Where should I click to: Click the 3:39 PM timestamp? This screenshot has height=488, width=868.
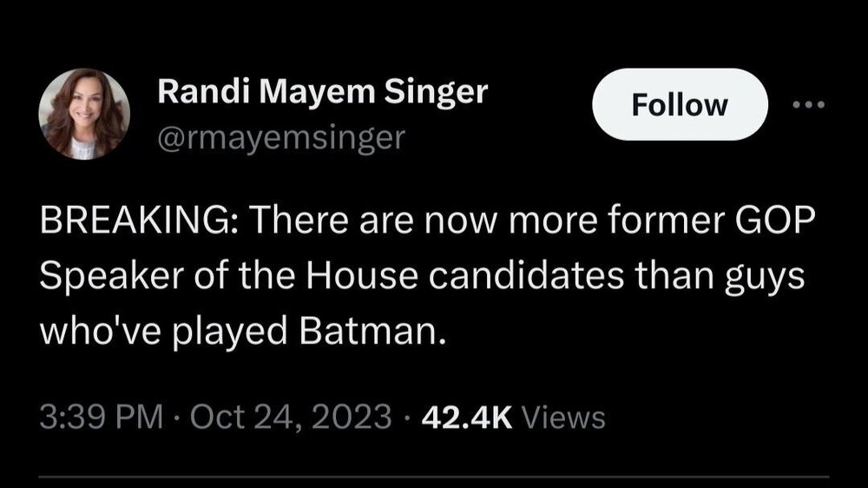(102, 417)
